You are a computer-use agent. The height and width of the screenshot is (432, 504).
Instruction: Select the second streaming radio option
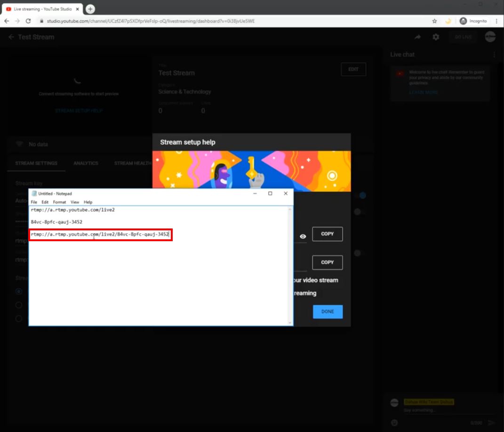(x=19, y=305)
